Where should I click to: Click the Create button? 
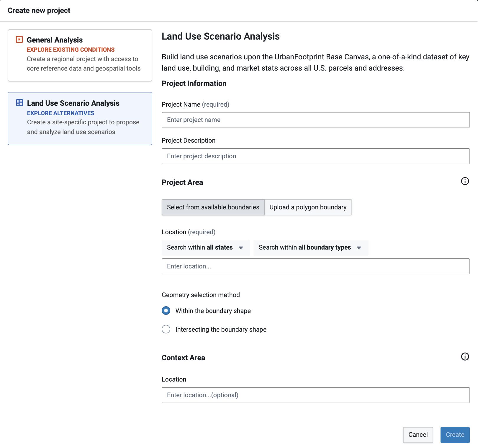pyautogui.click(x=455, y=435)
